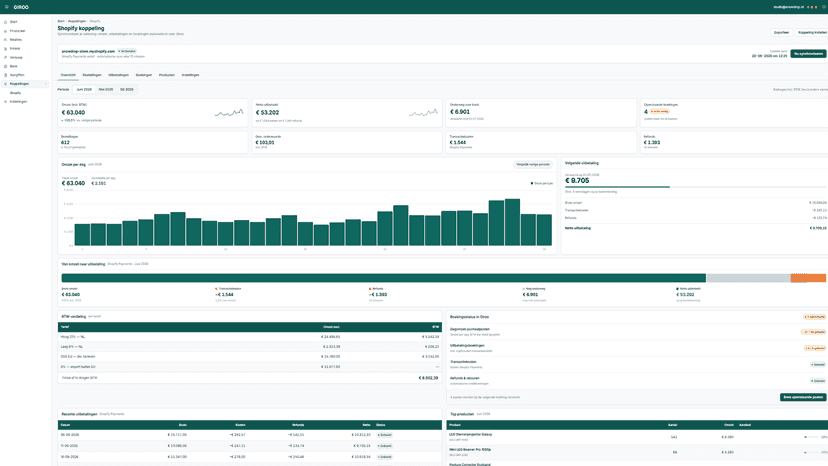
Task: Open the hamburger menu in header
Action: coord(6,7)
